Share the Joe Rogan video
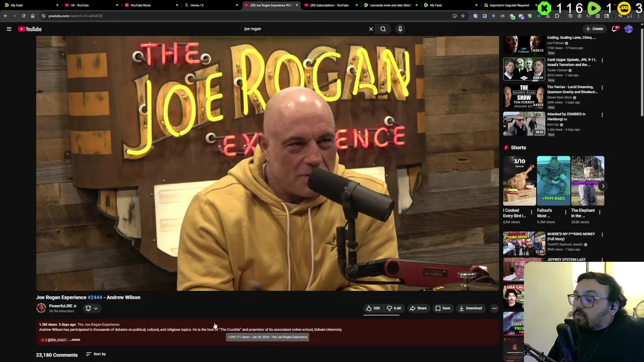Viewport: 644px width, 362px height. [x=418, y=308]
